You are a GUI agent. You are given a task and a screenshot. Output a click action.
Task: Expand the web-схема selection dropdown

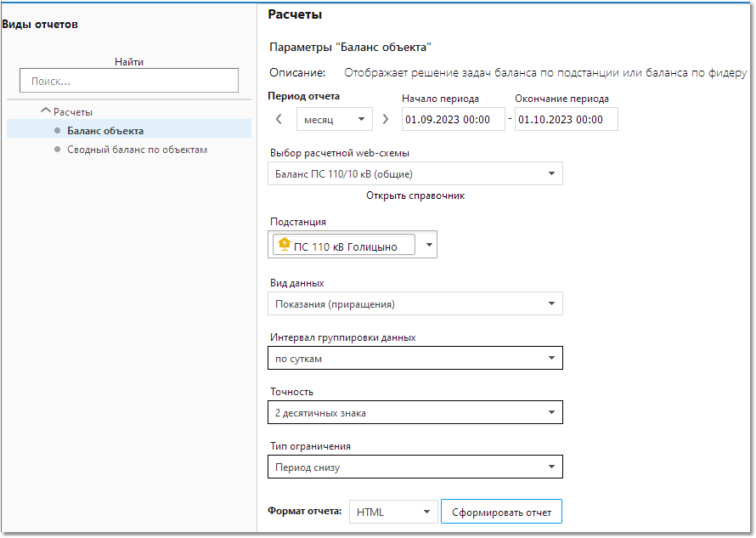(415, 173)
